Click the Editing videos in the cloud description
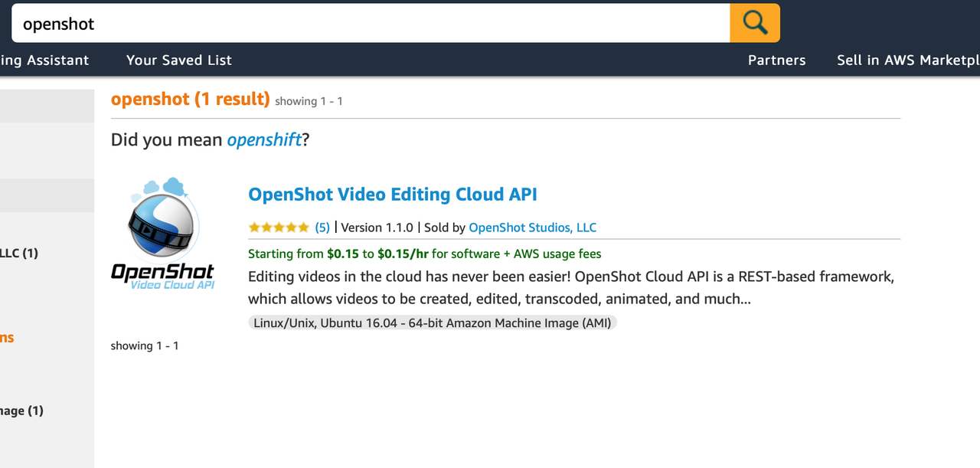This screenshot has height=468, width=980. tap(571, 287)
